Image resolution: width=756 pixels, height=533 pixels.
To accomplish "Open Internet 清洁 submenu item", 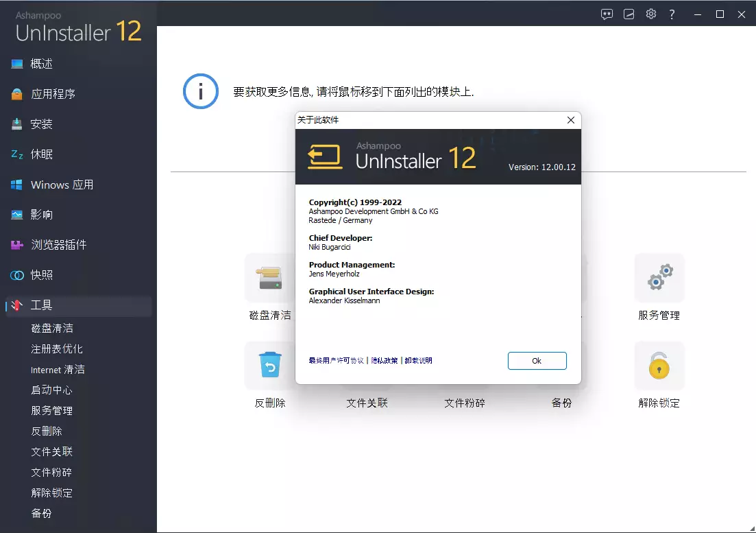I will pyautogui.click(x=58, y=370).
